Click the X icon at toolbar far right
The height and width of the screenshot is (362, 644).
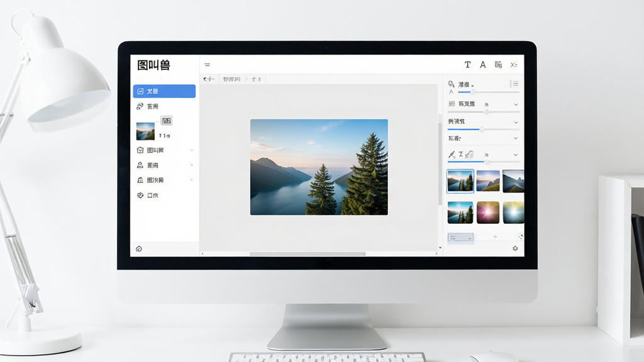[x=514, y=65]
